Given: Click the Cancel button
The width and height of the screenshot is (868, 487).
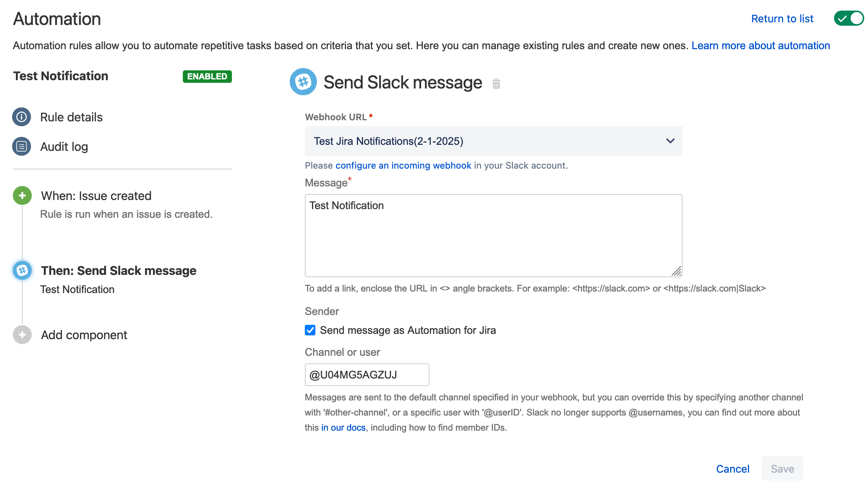Looking at the screenshot, I should [x=733, y=469].
